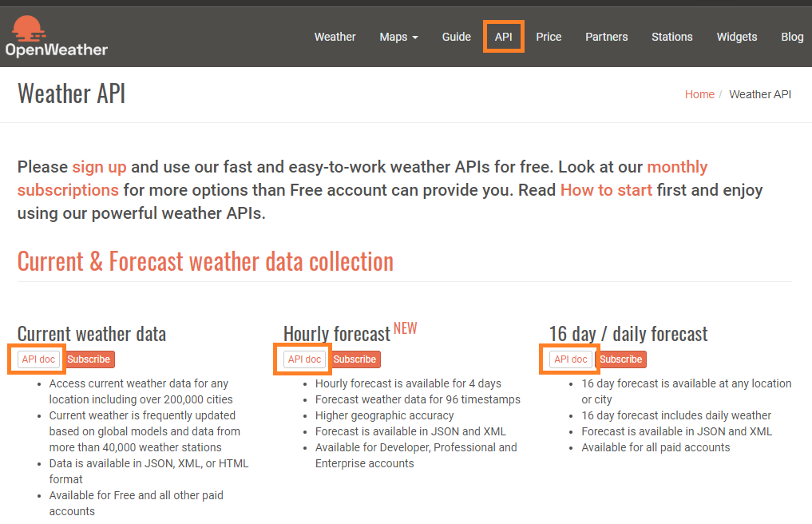Screen dimensions: 812x524
Task: Click the NEW badge beside Hourly forecast
Action: click(405, 328)
